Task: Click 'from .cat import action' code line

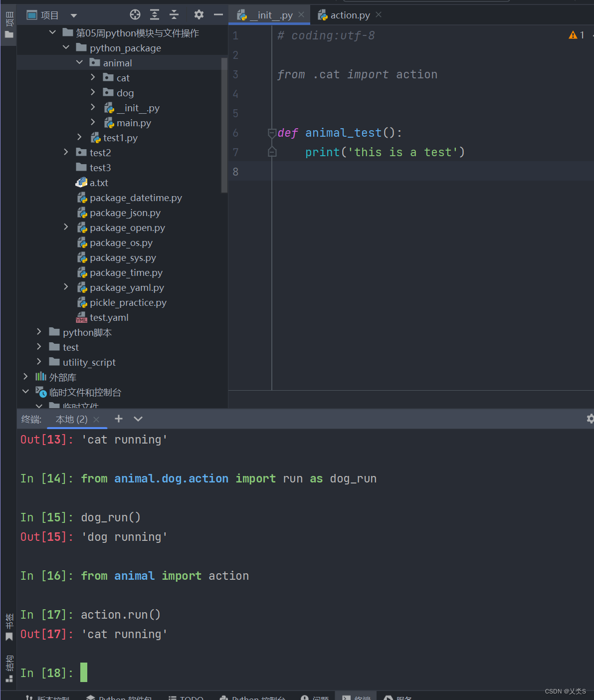Action: coord(357,74)
